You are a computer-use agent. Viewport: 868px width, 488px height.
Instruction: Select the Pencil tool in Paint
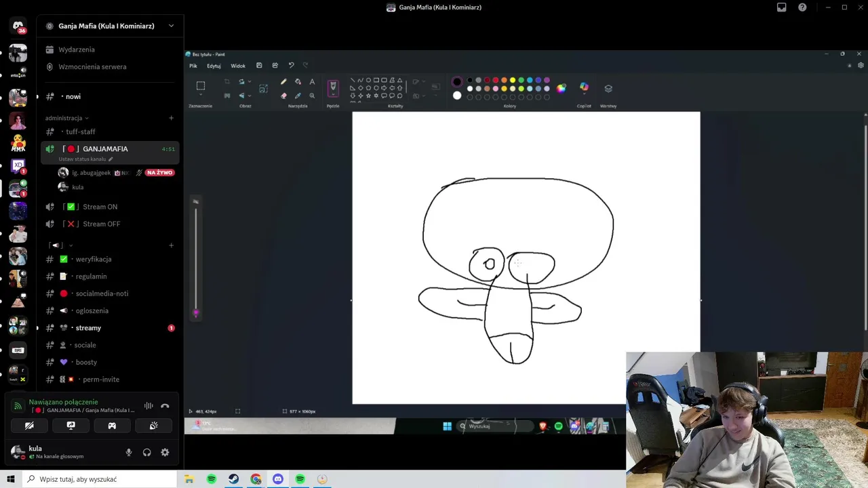point(283,82)
